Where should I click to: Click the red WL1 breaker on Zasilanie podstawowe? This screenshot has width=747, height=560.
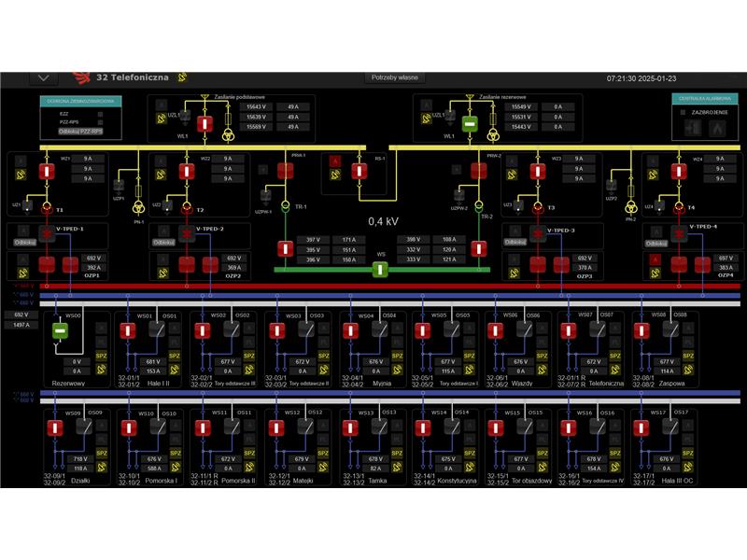[204, 123]
